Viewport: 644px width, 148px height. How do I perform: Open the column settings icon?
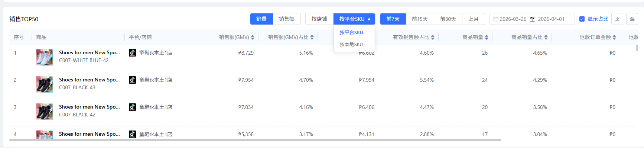point(632,19)
